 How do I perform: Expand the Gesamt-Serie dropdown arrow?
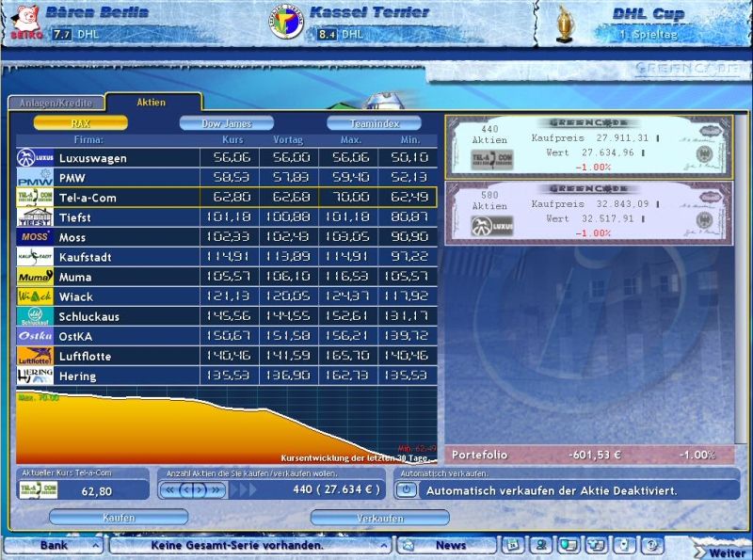(x=383, y=545)
